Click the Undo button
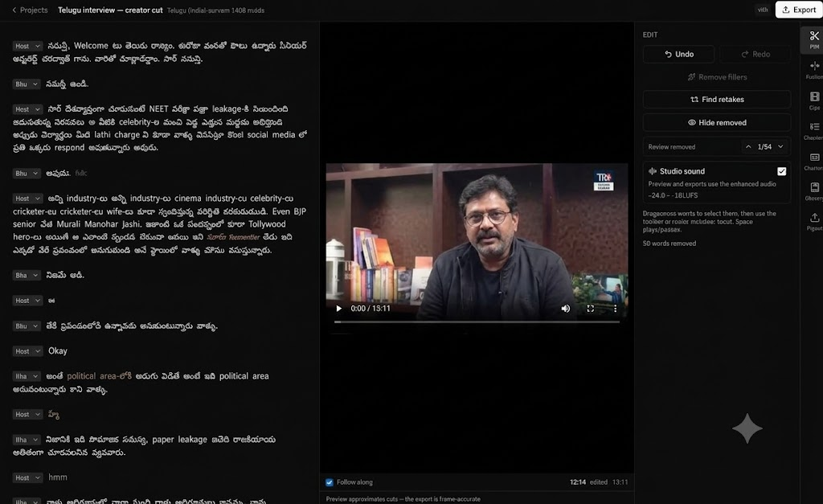 (678, 54)
